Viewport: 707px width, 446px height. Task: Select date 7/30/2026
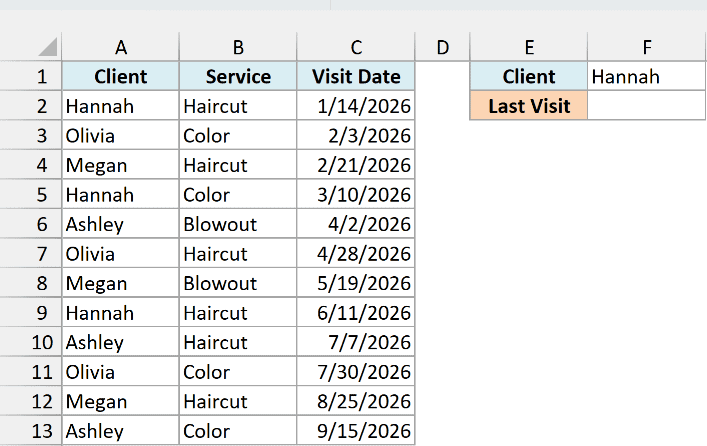point(356,372)
